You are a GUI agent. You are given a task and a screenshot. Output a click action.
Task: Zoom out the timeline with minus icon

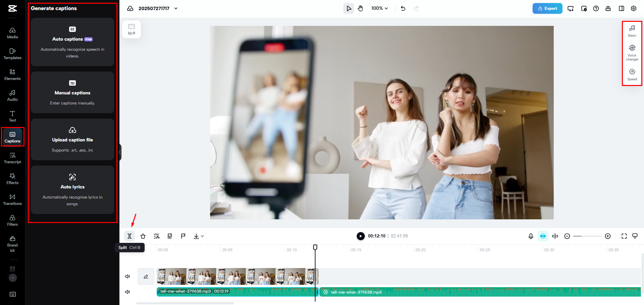[567, 236]
